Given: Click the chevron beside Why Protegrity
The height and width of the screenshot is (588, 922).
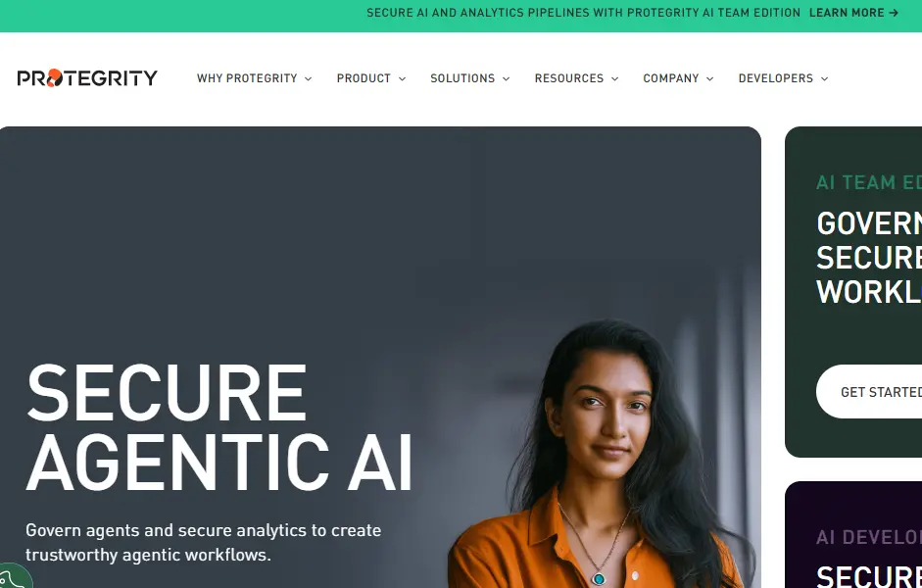Looking at the screenshot, I should 308,78.
